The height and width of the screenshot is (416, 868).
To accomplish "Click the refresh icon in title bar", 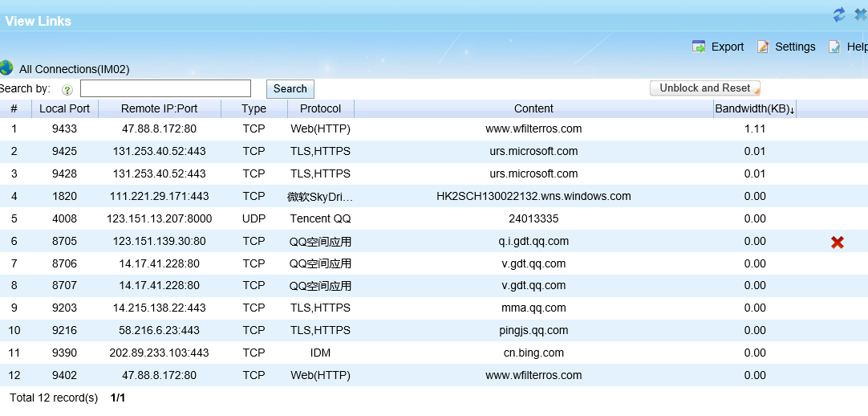I will [x=839, y=14].
